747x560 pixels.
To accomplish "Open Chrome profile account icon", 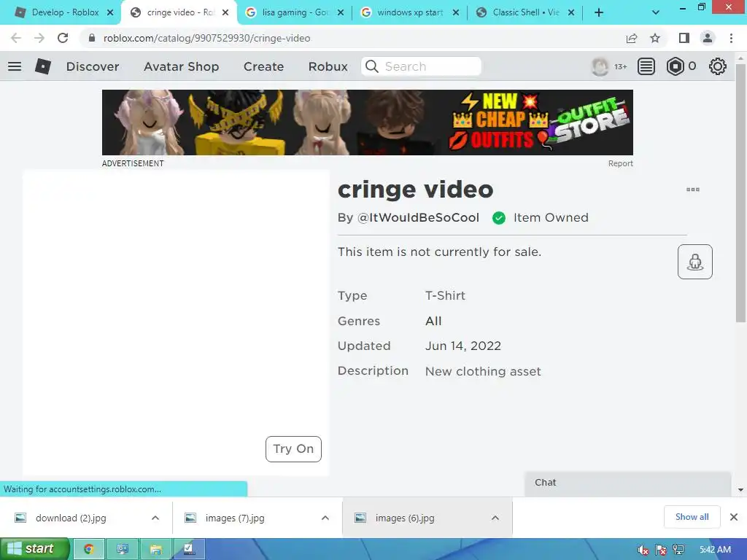I will tap(708, 38).
